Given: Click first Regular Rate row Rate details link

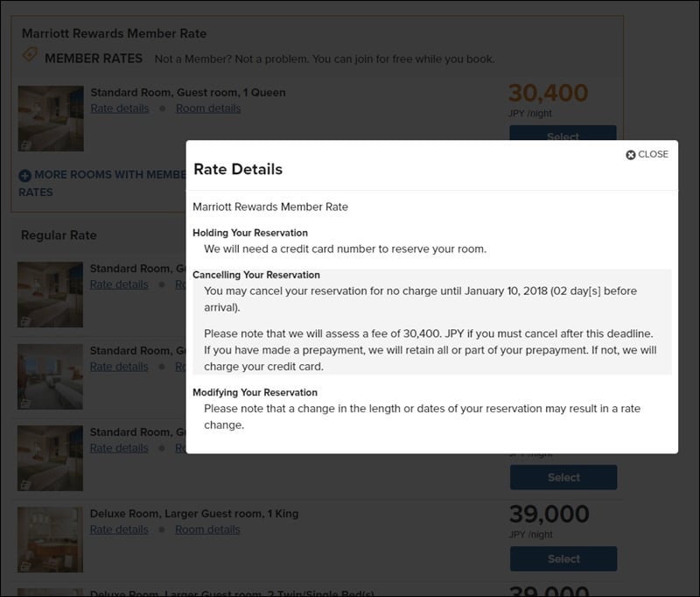Looking at the screenshot, I should (119, 284).
